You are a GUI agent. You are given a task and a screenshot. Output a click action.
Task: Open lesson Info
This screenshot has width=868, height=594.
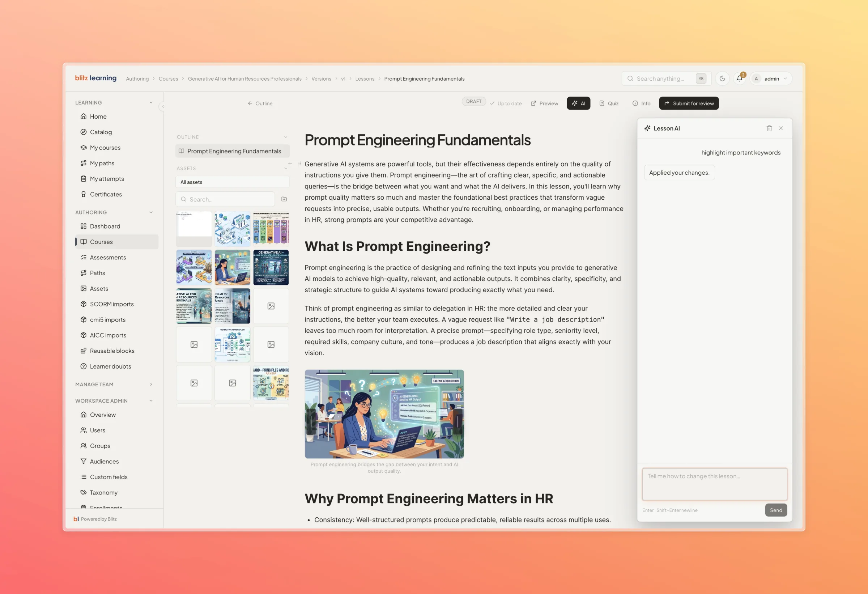641,103
